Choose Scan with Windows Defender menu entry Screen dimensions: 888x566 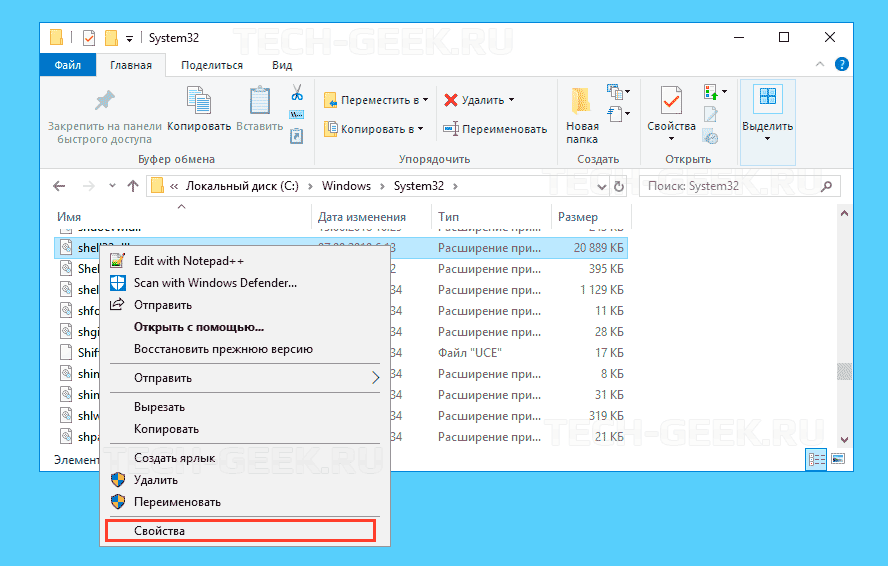(215, 283)
